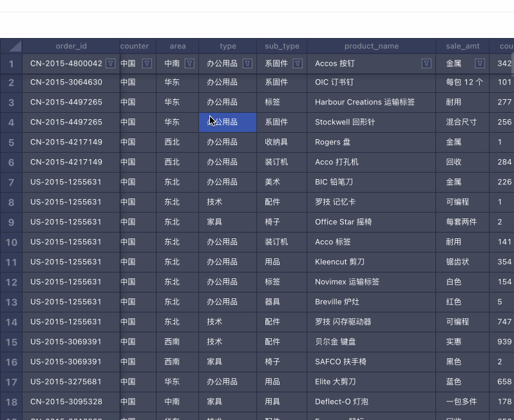Click product cell 'Novimex 运输标签'
Viewport: 514px width, 420px height.
[372, 282]
